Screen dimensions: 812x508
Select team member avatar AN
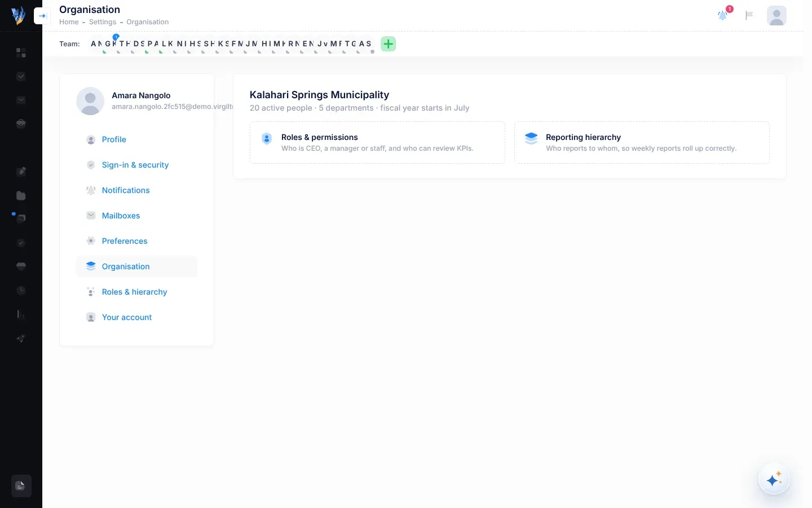pyautogui.click(x=96, y=44)
